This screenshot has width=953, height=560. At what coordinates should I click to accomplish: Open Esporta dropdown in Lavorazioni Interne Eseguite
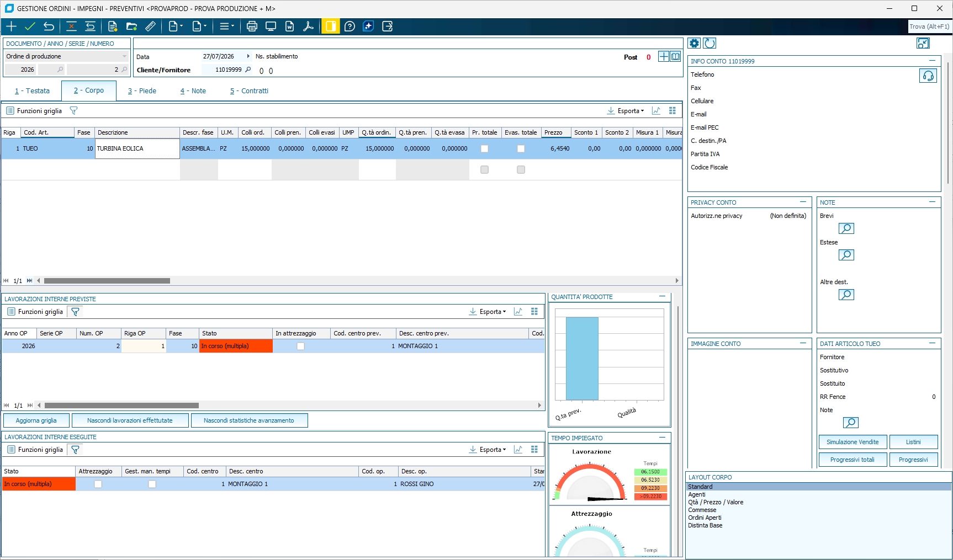coord(488,450)
